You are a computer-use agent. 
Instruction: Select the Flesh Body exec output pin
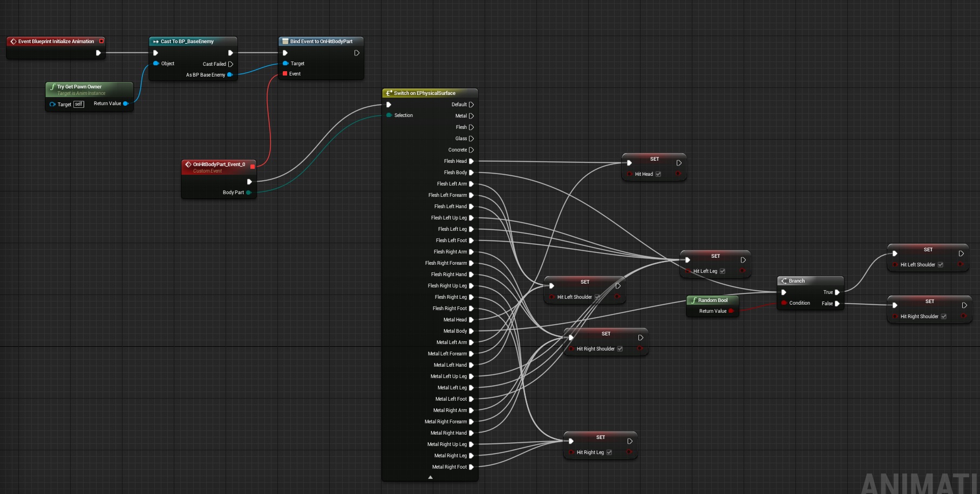point(471,173)
